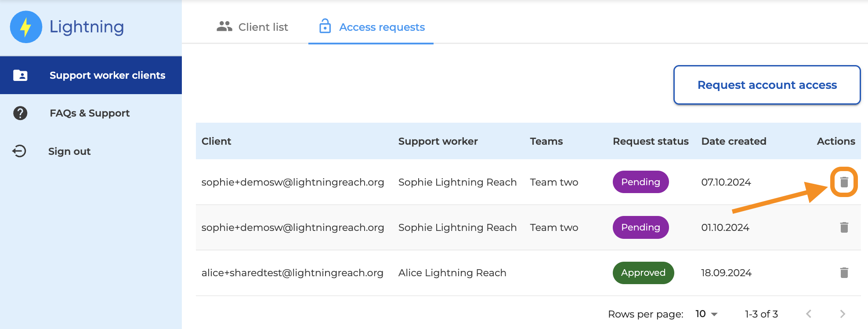868x329 pixels.
Task: Delete the 01.10.2024 pending access request
Action: pyautogui.click(x=844, y=227)
